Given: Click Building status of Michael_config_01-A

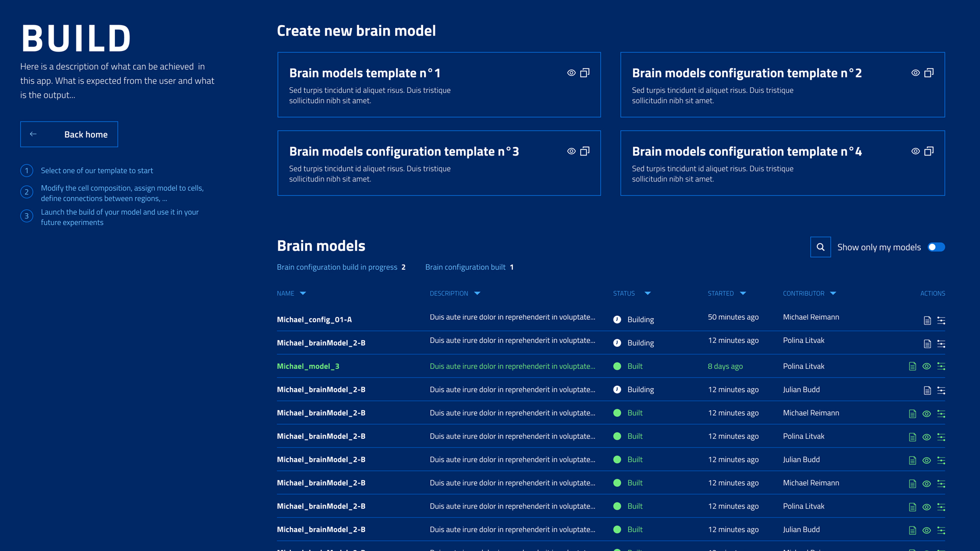Looking at the screenshot, I should point(633,319).
